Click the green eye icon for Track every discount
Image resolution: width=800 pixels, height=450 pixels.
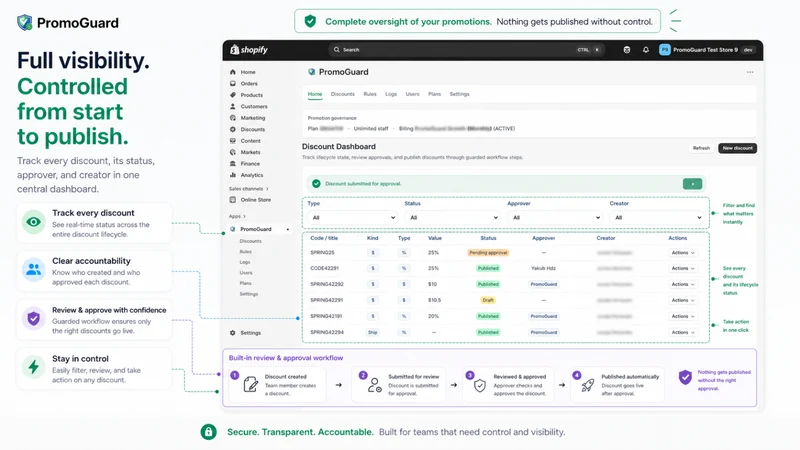point(34,222)
